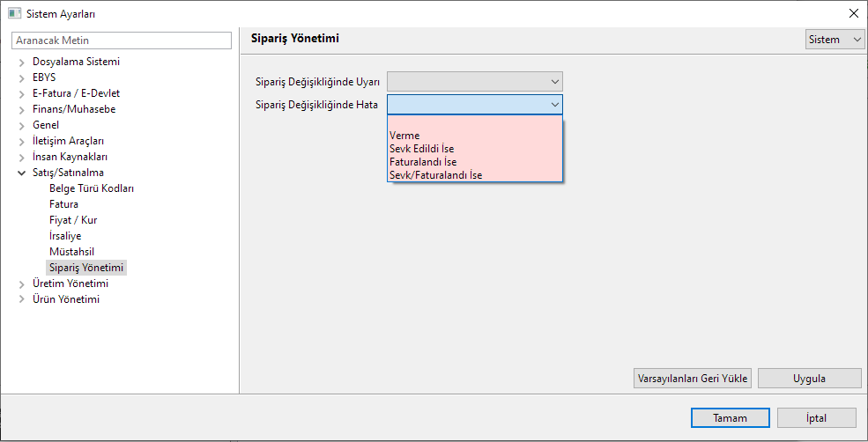The width and height of the screenshot is (868, 442).
Task: Focus the Aranacak Metin search field
Action: pos(122,41)
